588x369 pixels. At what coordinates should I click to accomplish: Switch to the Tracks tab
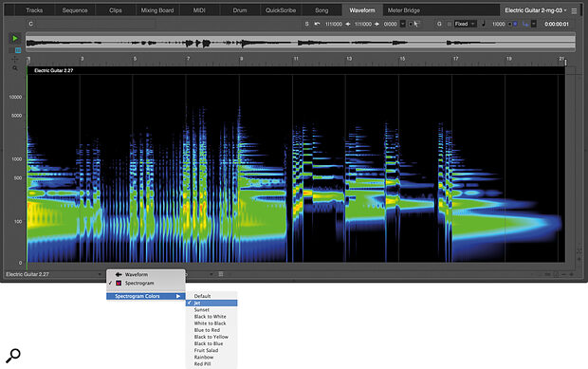pyautogui.click(x=34, y=10)
